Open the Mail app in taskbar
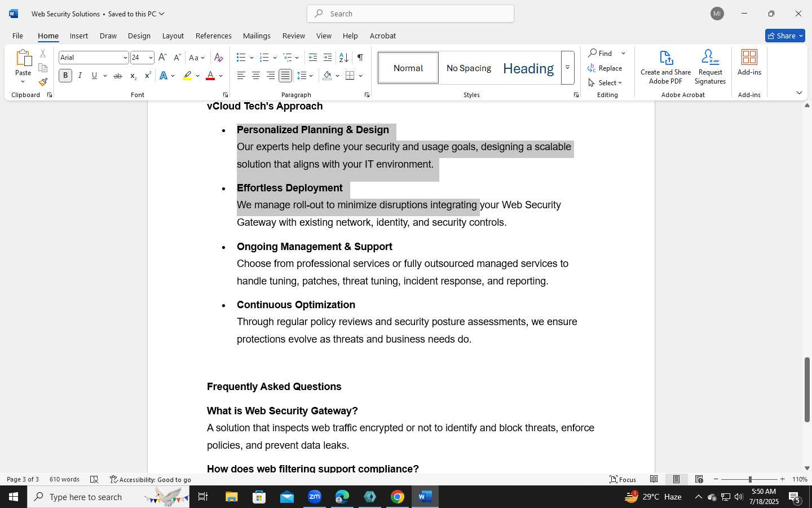The image size is (812, 508). 286,497
